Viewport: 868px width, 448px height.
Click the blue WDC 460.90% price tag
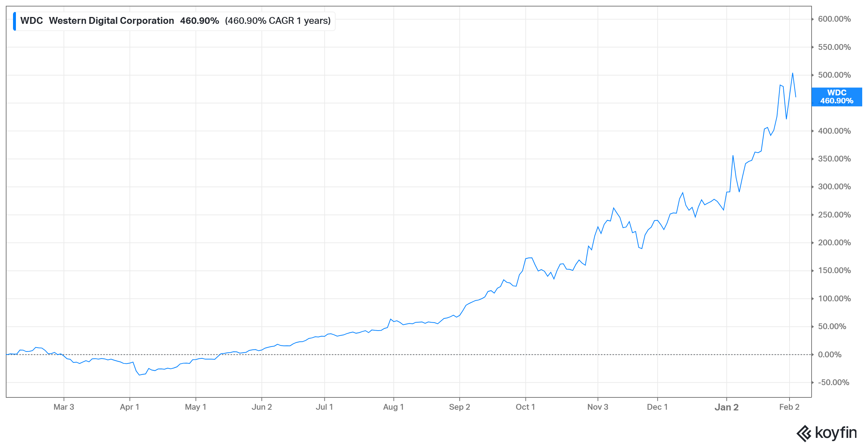(837, 97)
